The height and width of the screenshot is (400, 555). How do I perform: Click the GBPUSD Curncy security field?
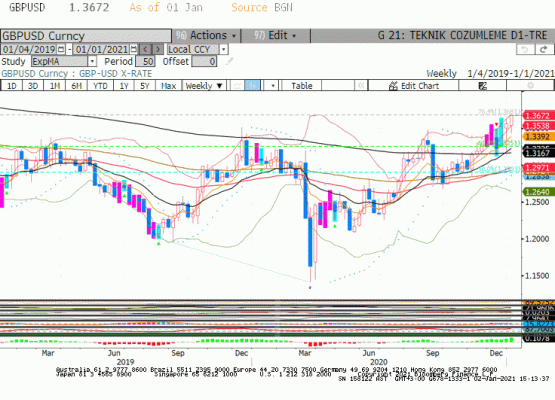(x=86, y=36)
